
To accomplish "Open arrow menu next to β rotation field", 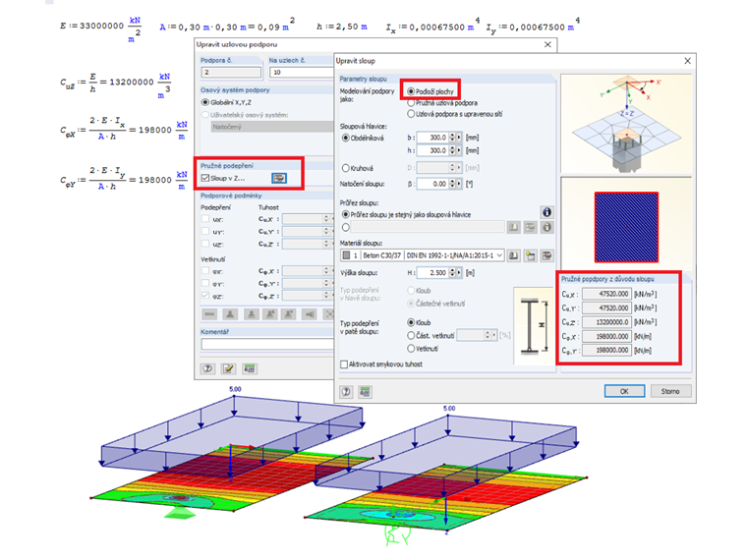I will point(459,184).
